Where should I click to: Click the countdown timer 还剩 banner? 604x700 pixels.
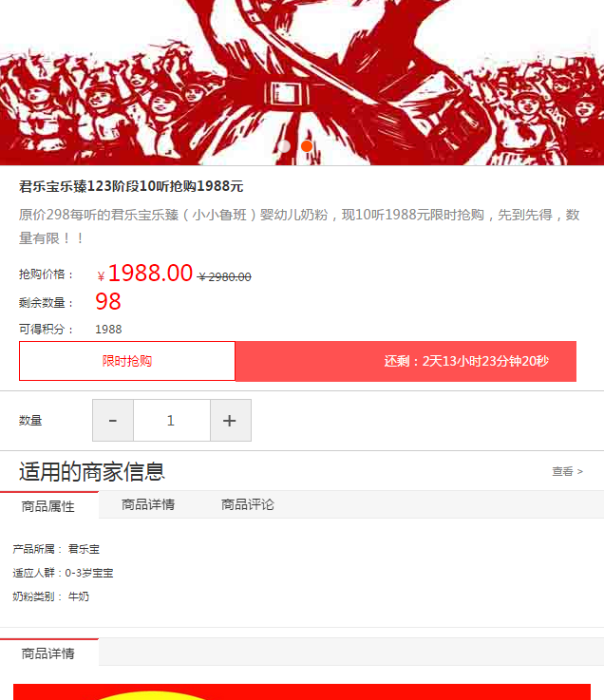tap(406, 361)
